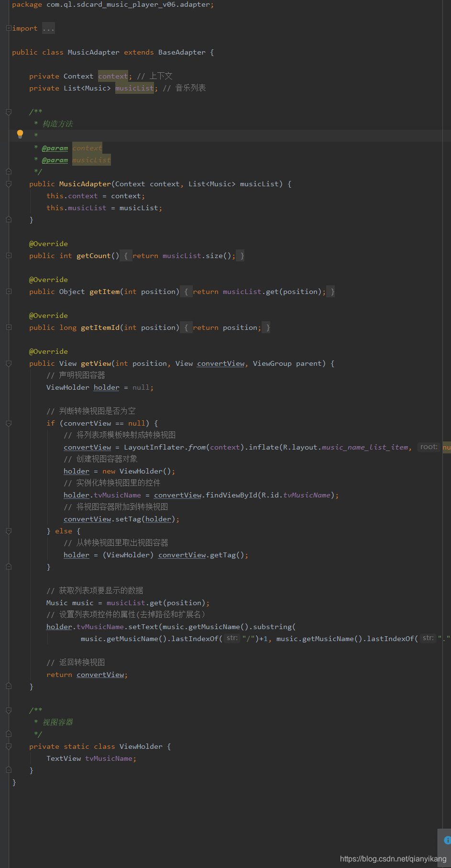This screenshot has height=868, width=451.
Task: Expand the folded getItemId method
Action: coord(9,327)
